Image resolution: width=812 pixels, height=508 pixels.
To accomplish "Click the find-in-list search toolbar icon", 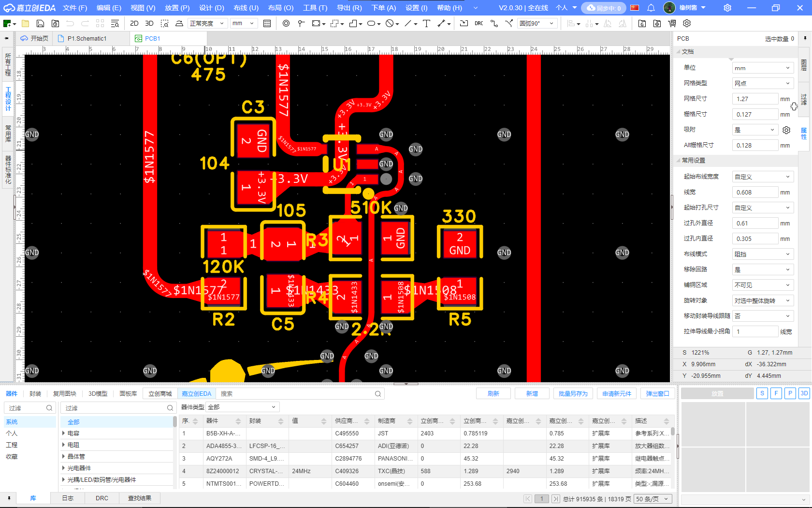I will click(x=115, y=23).
